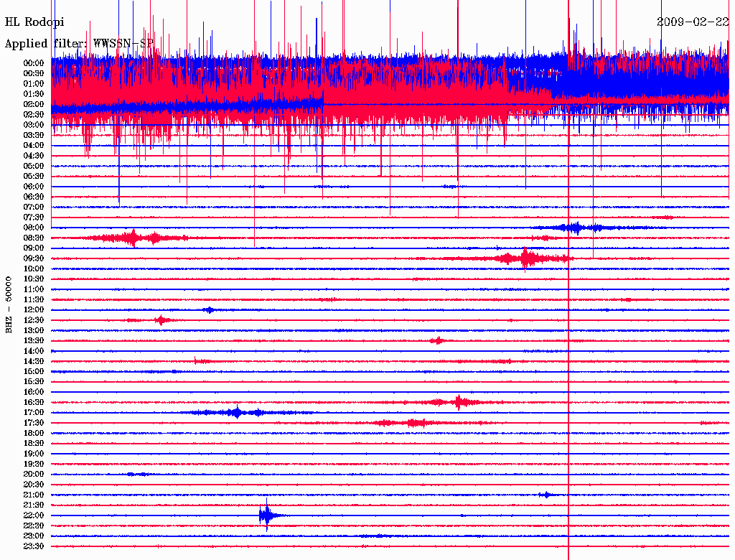Screen dimensions: 735x560
Task: Click the "Applied filter: WWSSN-SP" text
Action: (79, 44)
